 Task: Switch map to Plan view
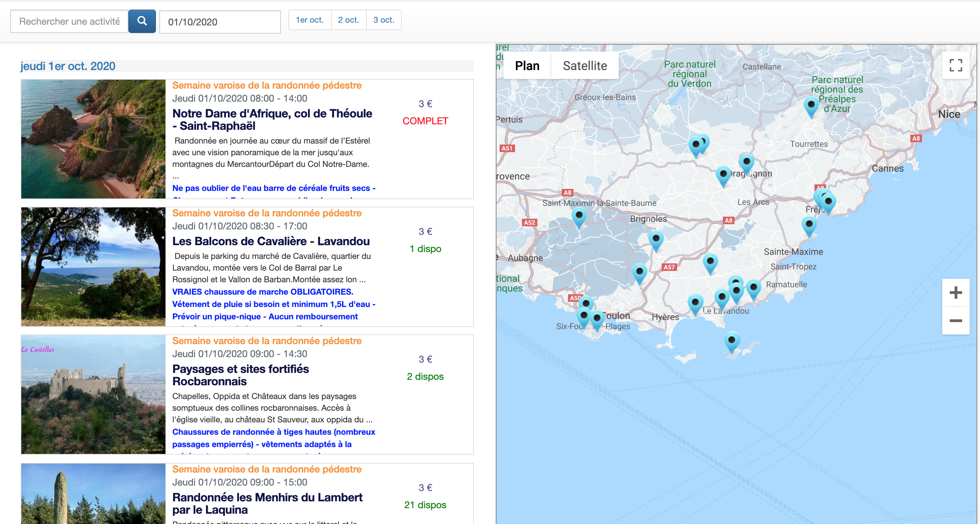(527, 66)
